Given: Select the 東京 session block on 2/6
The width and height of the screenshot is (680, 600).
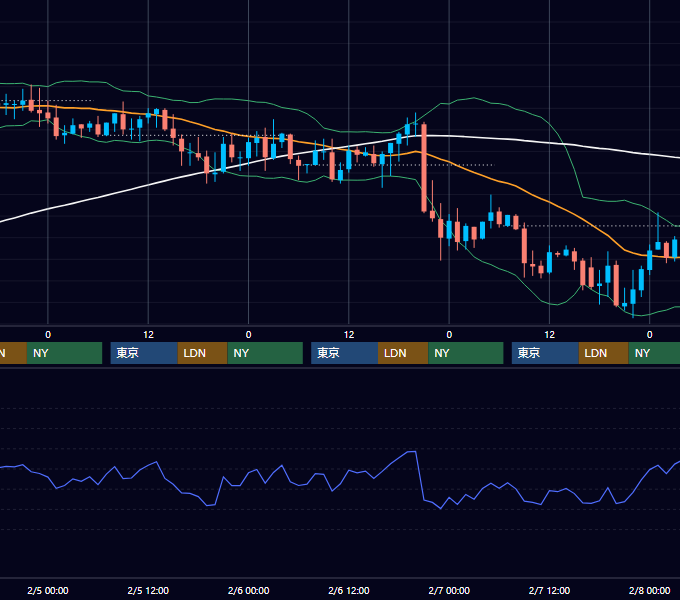Looking at the screenshot, I should [x=344, y=353].
